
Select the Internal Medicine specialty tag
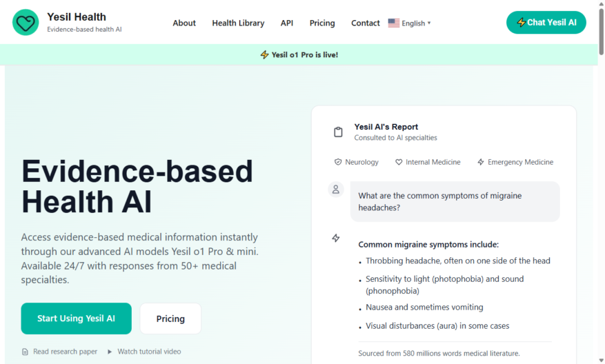[x=428, y=162]
